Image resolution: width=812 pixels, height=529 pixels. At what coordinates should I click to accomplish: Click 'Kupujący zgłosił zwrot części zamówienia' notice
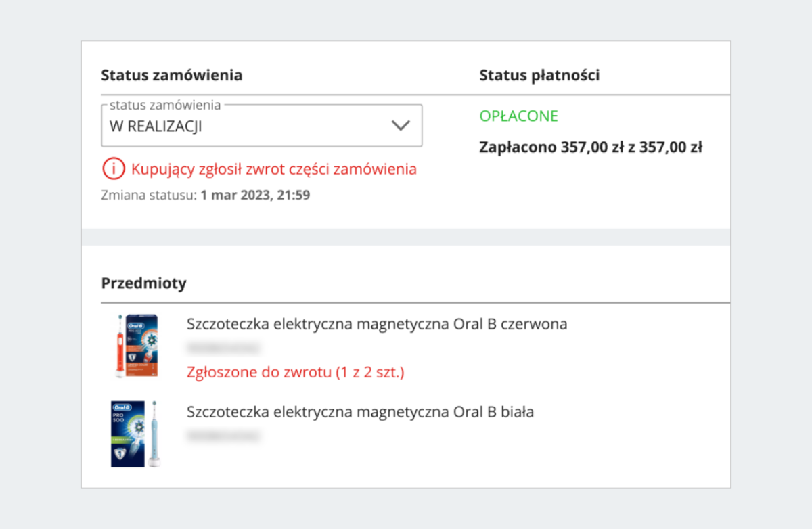click(273, 169)
